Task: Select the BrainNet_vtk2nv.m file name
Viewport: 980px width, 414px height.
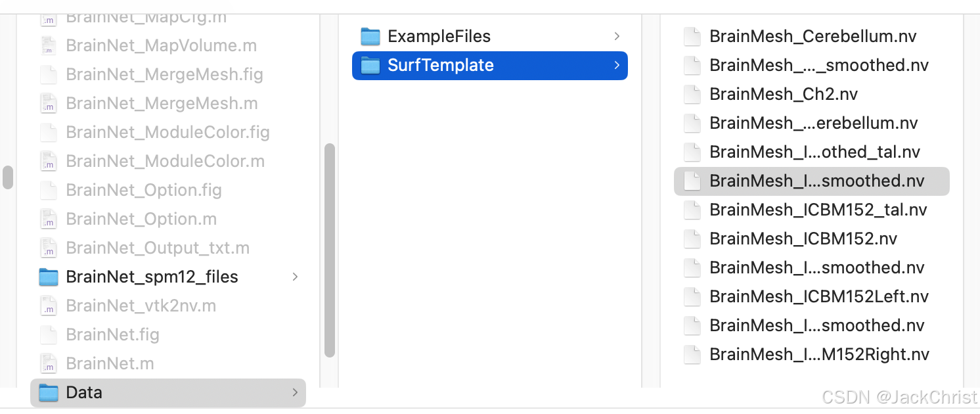Action: coord(141,306)
